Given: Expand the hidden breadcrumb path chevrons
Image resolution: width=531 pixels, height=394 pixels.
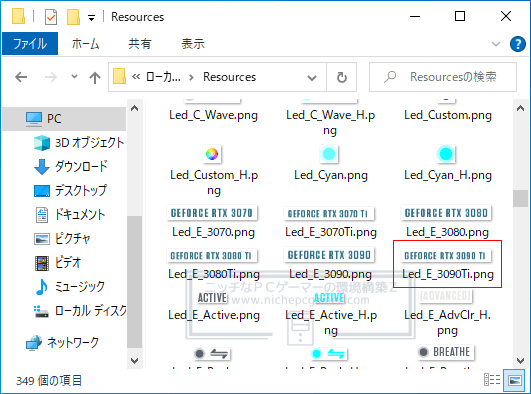Looking at the screenshot, I should 136,77.
